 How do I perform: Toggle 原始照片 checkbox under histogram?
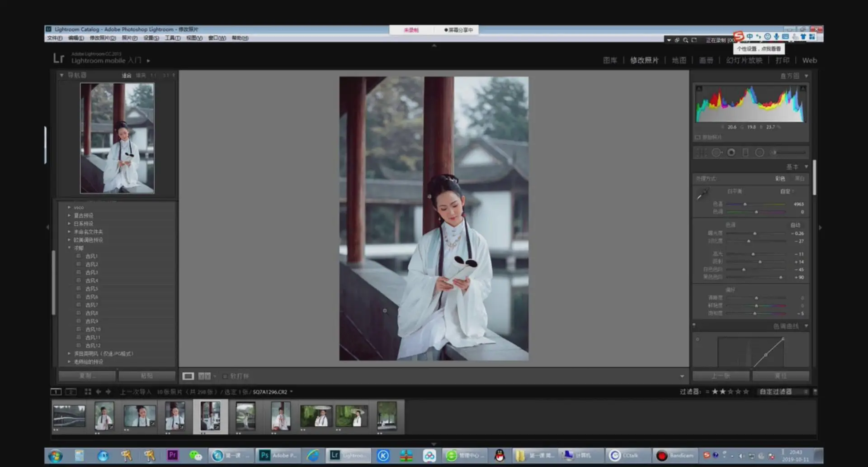pyautogui.click(x=698, y=137)
